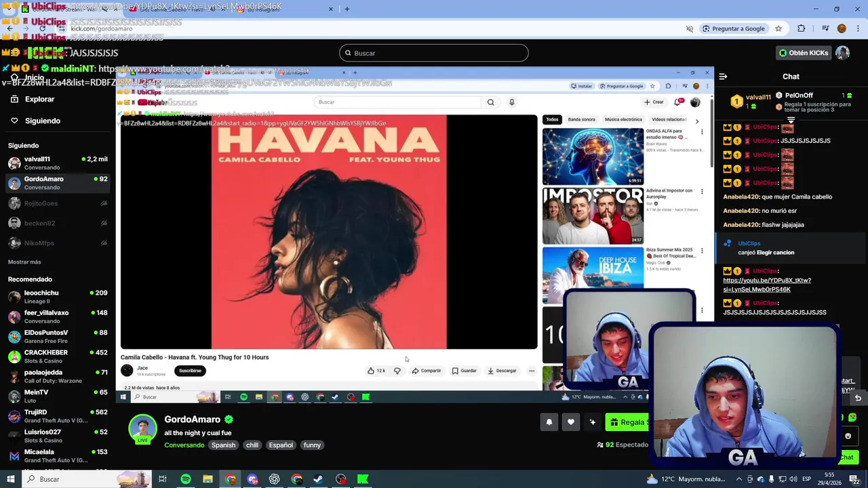
Task: Click GordoAmaro's live avatar below the stream
Action: tap(142, 428)
